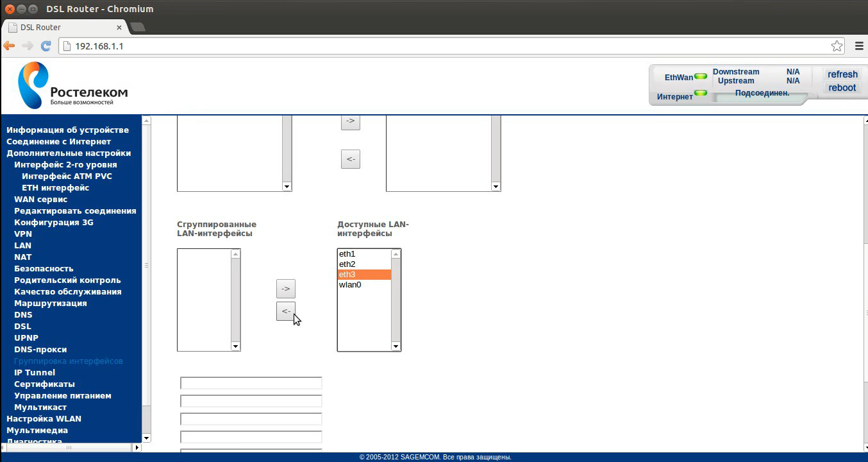Go back with the browser back arrow

pos(9,46)
